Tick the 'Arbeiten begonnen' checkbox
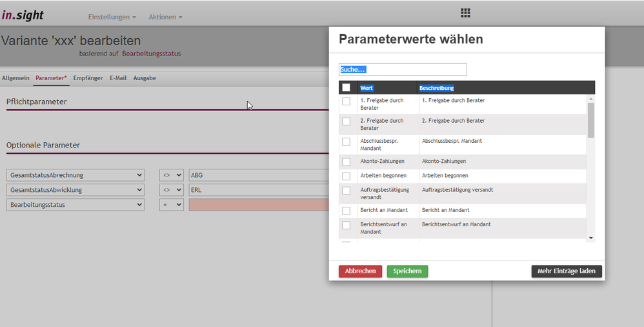Viewport: 644px width, 327px height. [x=347, y=176]
